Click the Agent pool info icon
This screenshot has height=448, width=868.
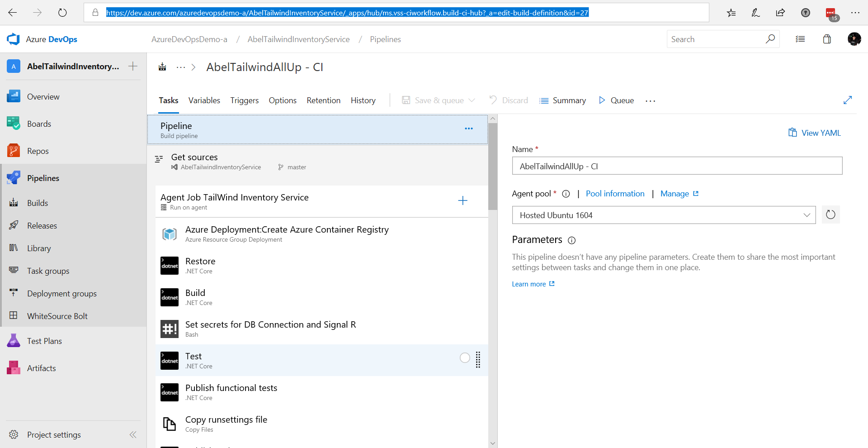coord(566,194)
